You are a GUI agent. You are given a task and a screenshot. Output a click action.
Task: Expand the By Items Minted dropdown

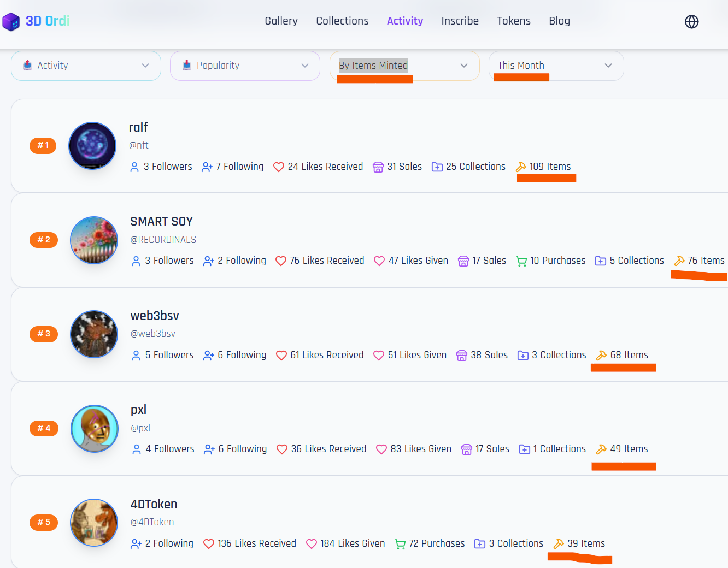coord(404,66)
